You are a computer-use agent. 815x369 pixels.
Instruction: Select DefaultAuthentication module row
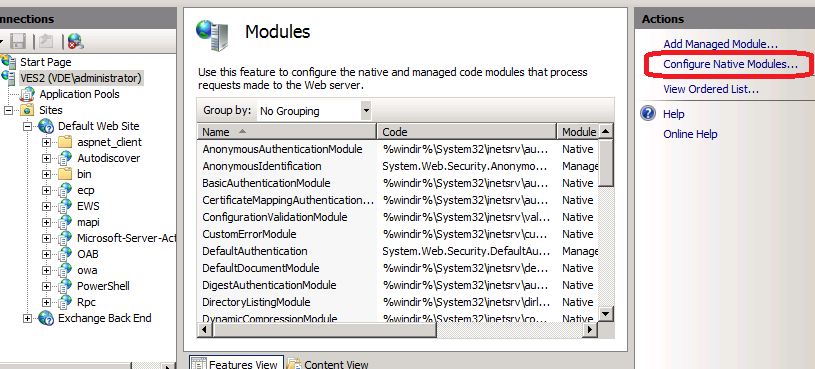tap(398, 251)
